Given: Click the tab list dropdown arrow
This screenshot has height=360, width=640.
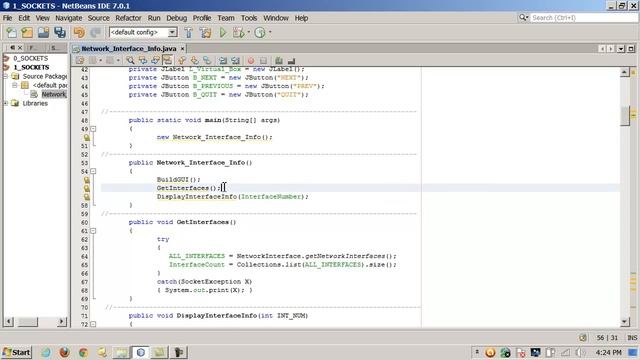Looking at the screenshot, I should tap(621, 49).
